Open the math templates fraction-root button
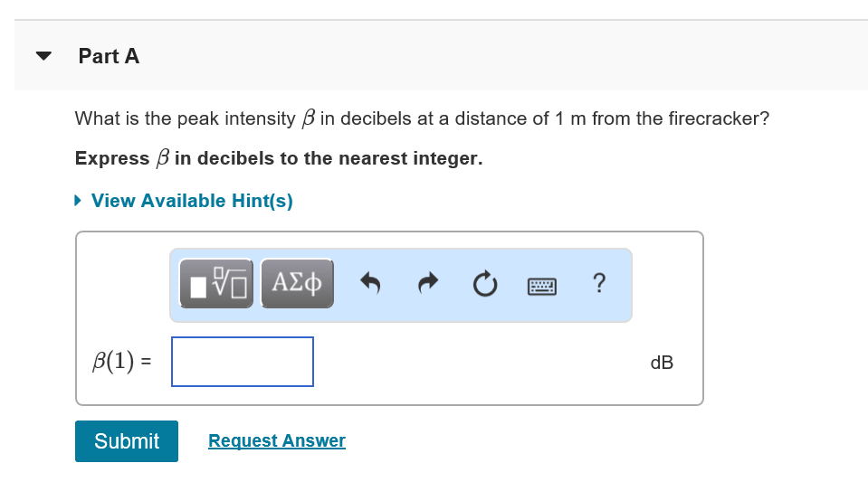 (x=216, y=283)
